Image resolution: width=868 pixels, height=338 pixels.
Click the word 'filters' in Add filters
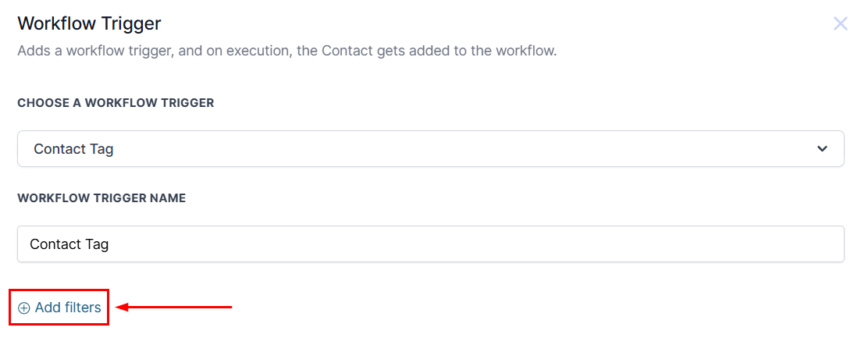pyautogui.click(x=81, y=308)
